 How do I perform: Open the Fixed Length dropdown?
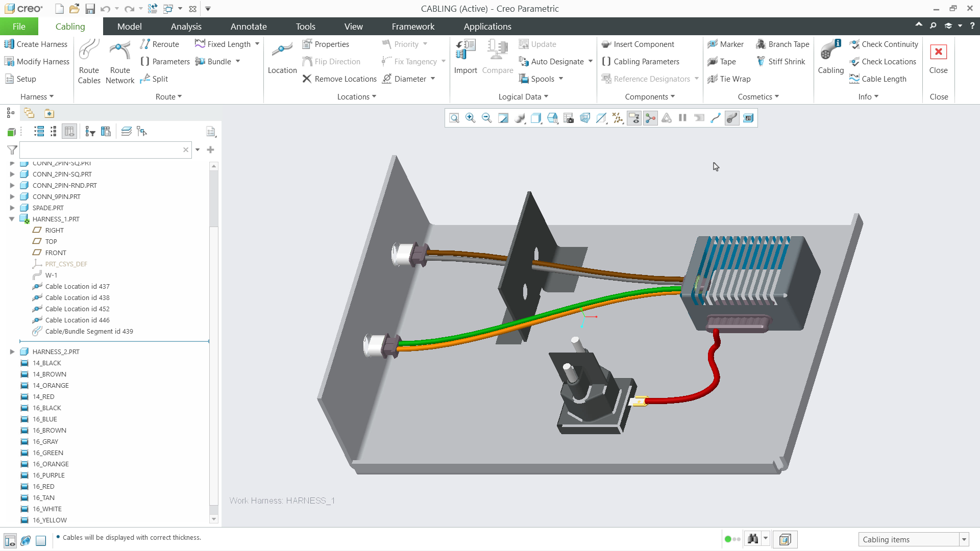(x=257, y=44)
